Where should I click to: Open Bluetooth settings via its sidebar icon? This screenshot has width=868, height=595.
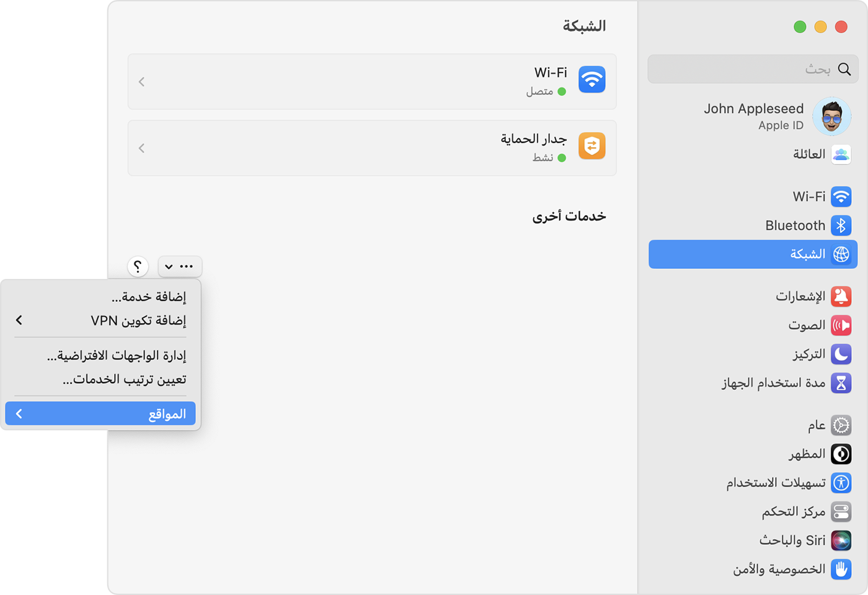pos(841,226)
